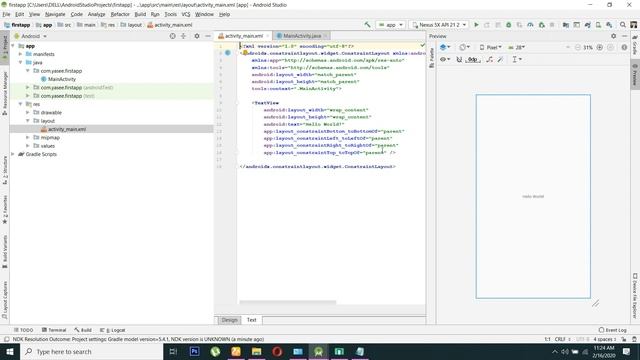This screenshot has height=360, width=640.
Task: Open the API 28 version dropdown in preview
Action: coord(516,47)
